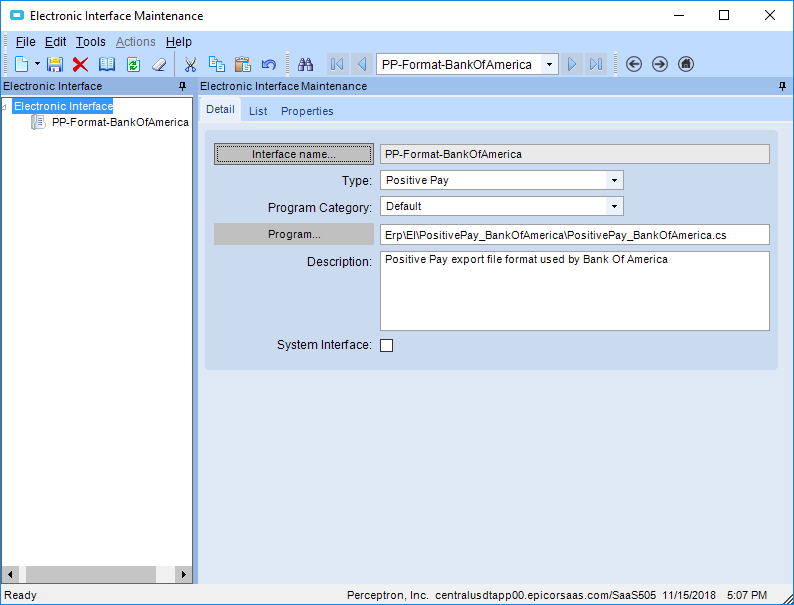Switch to the Properties tab
Viewport: 794px width, 605px height.
tap(307, 111)
